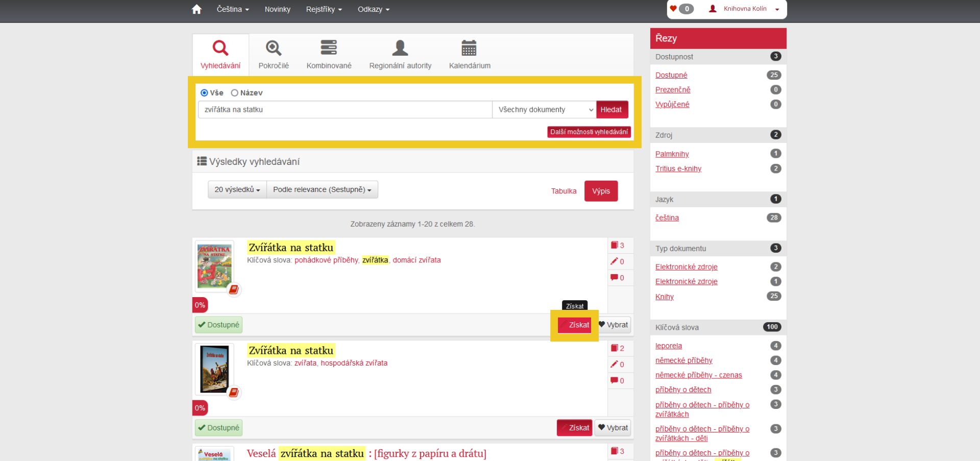Open Veselá zvířátka na statku title
This screenshot has width=980, height=461.
click(366, 453)
